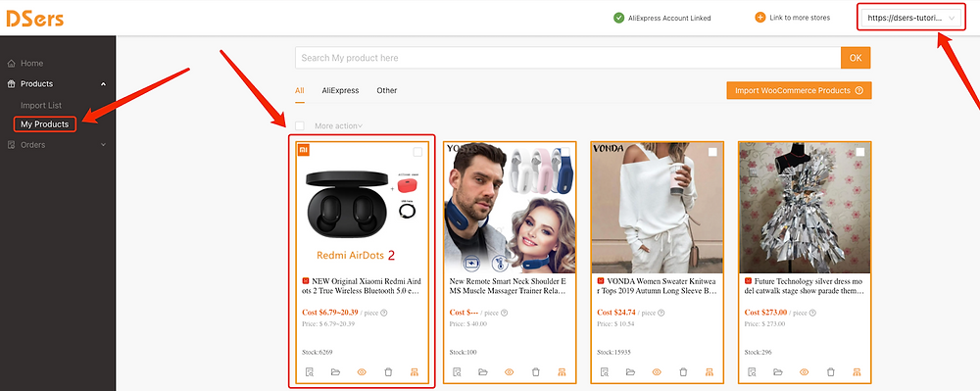Click the mapping icon on Neck Massager card

tap(562, 371)
